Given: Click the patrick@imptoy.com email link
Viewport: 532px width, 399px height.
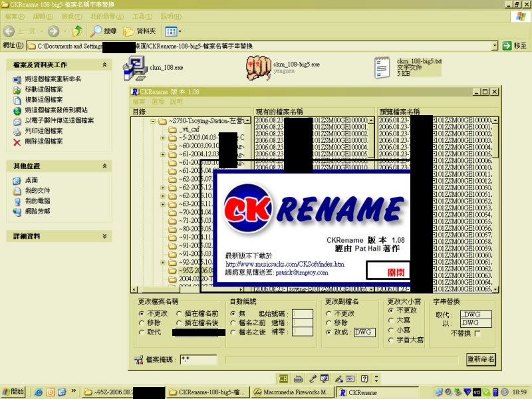Looking at the screenshot, I should click(302, 273).
